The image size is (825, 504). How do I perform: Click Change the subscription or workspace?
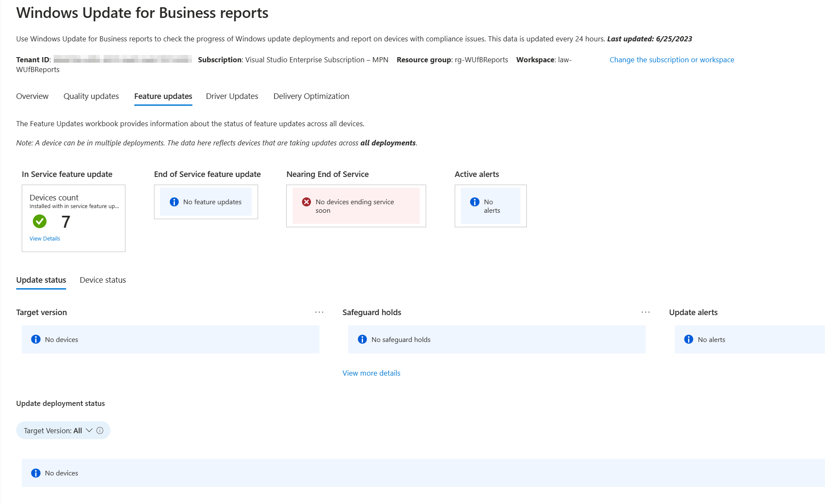(671, 59)
